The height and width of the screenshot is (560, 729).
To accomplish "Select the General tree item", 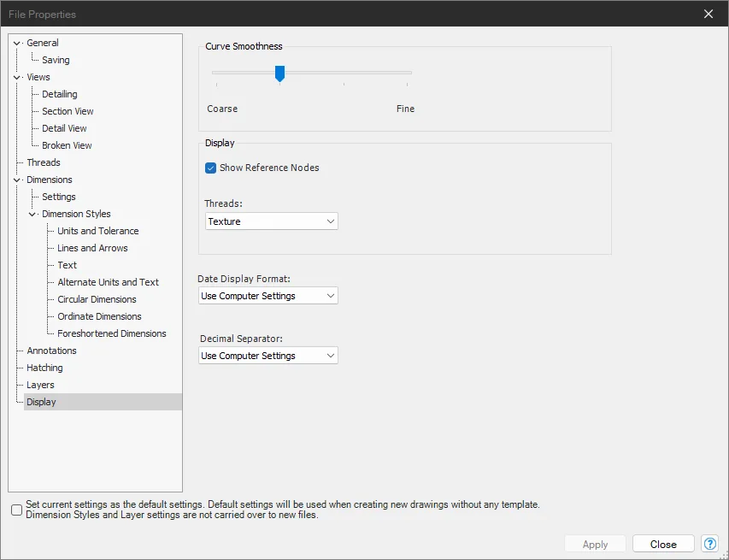I will pyautogui.click(x=43, y=43).
